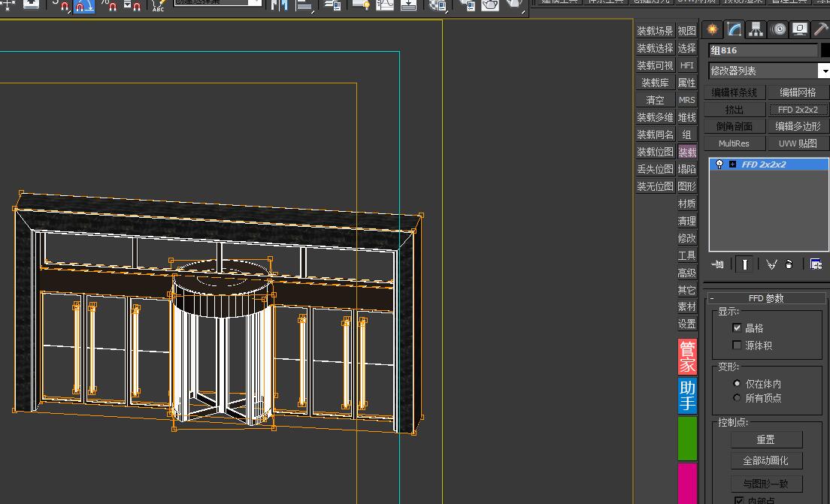
Task: Open the Utilities hammer panel tab
Action: pos(821,29)
